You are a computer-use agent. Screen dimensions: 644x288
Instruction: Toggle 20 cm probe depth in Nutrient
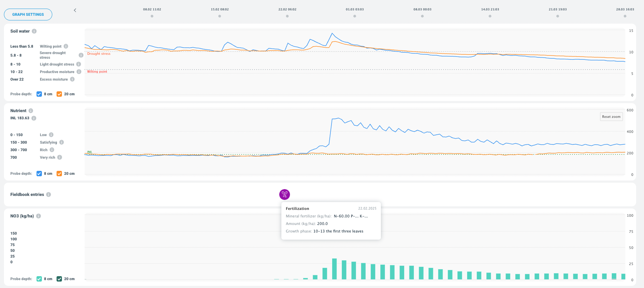coord(59,174)
